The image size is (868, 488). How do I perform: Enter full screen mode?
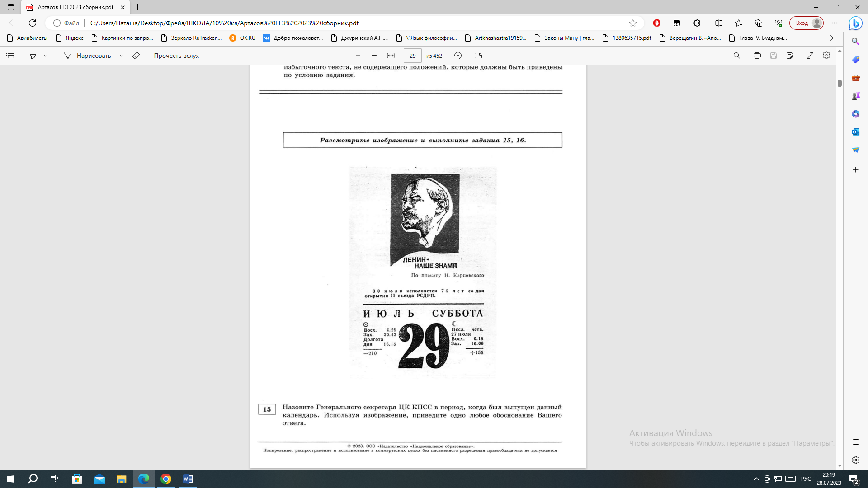point(810,56)
